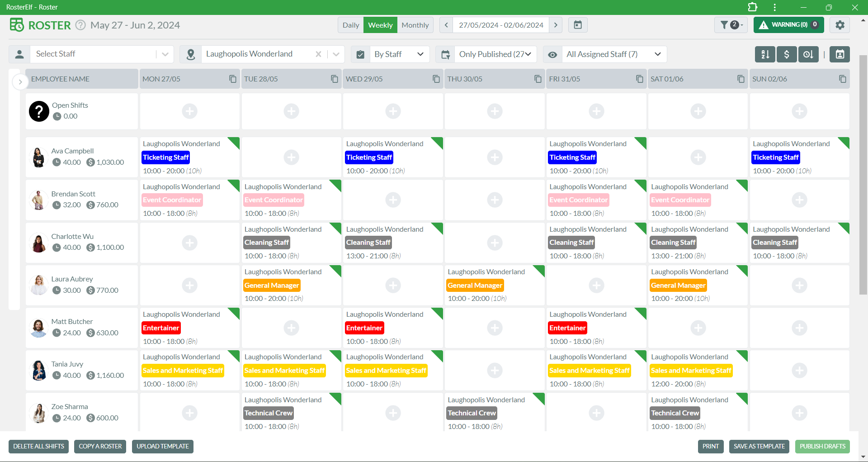Open the Only Published (27) dropdown
Screen dimensions: 868x462
pyautogui.click(x=495, y=54)
